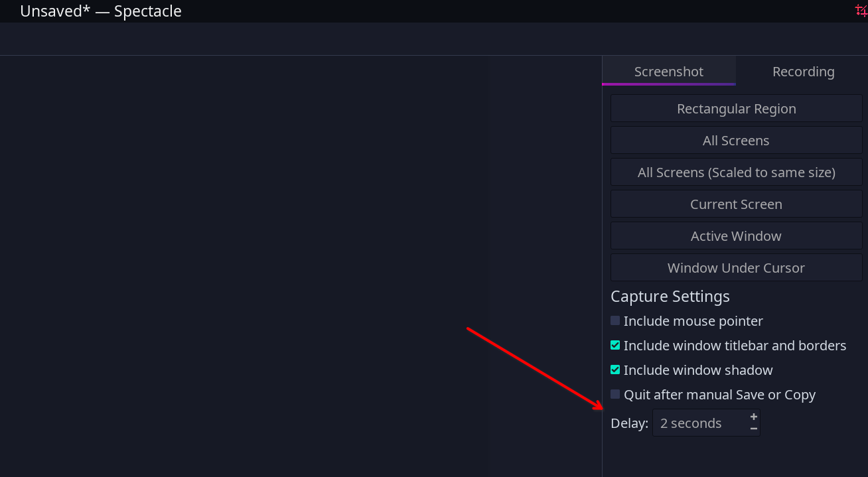Image resolution: width=868 pixels, height=477 pixels.
Task: Select the Screenshot tab
Action: pos(668,72)
